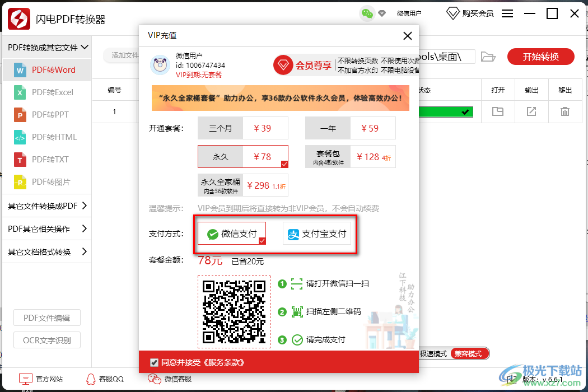Click the PDF转PPT file icon
Image resolution: width=588 pixels, height=392 pixels.
pyautogui.click(x=20, y=115)
